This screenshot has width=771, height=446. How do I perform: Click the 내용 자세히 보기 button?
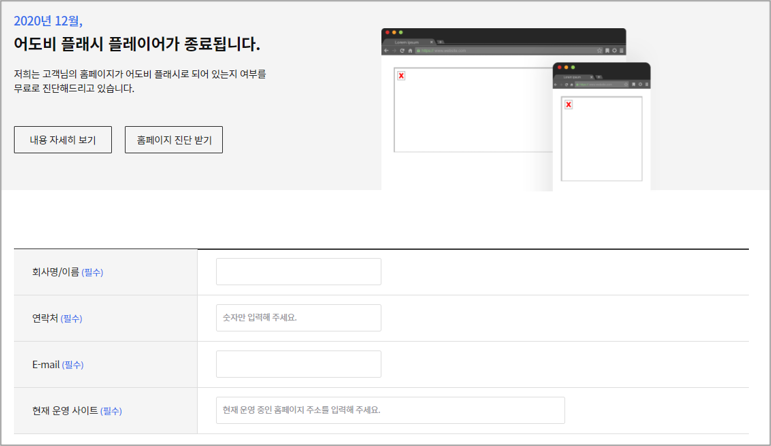click(x=63, y=140)
